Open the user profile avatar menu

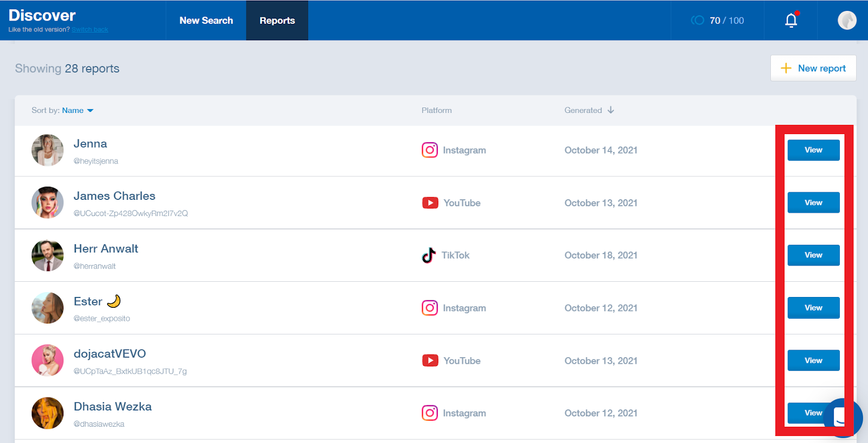pyautogui.click(x=847, y=20)
